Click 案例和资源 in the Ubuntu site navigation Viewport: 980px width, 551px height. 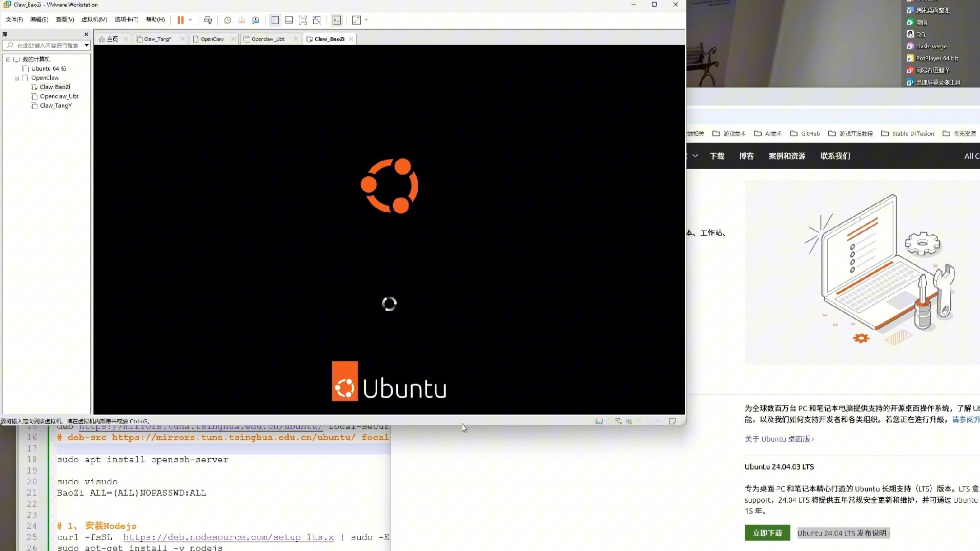click(x=787, y=156)
